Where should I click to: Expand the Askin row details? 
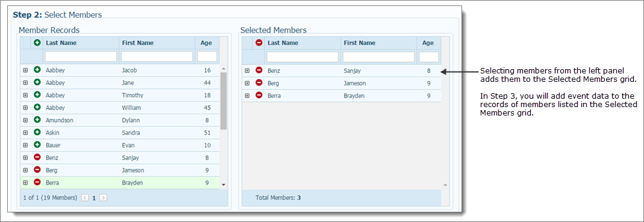click(x=25, y=133)
